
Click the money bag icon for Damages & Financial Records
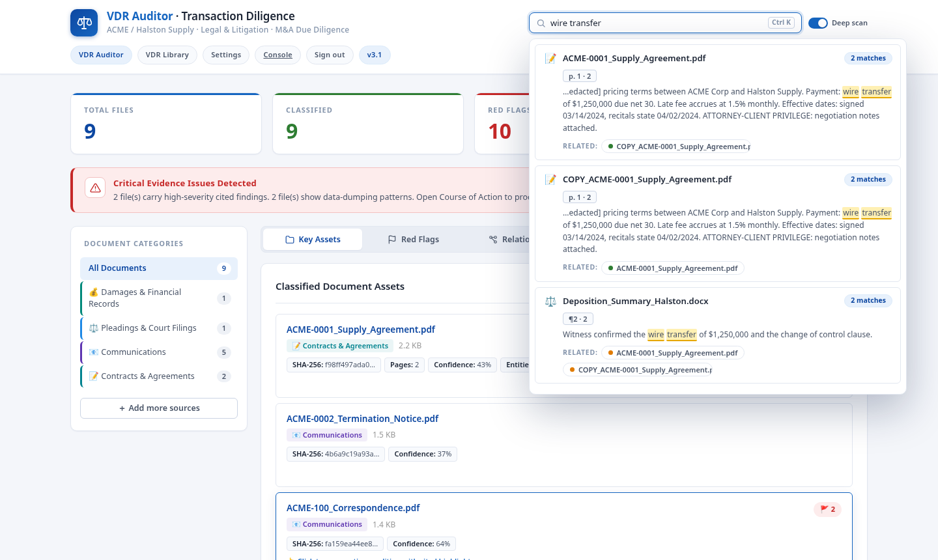(94, 292)
